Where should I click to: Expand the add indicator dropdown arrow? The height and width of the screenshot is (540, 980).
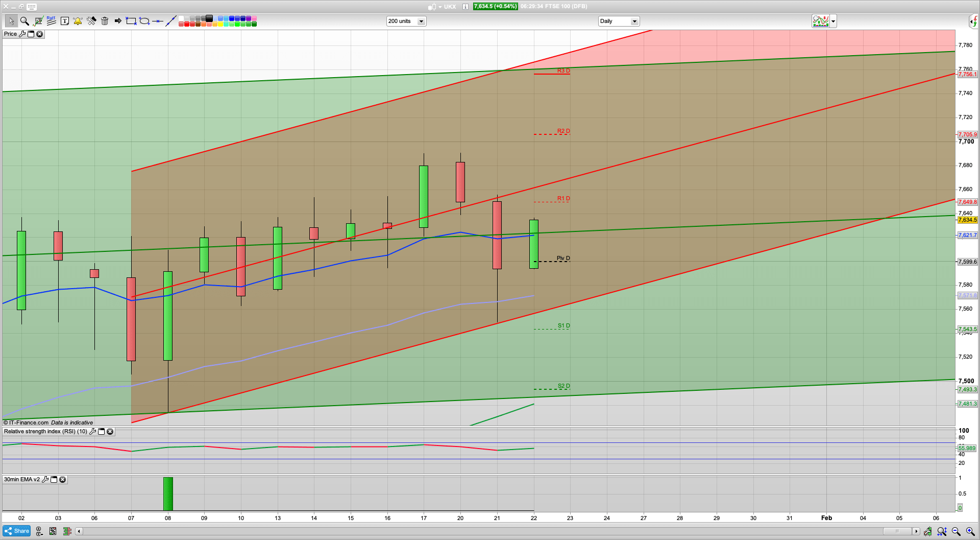[834, 21]
